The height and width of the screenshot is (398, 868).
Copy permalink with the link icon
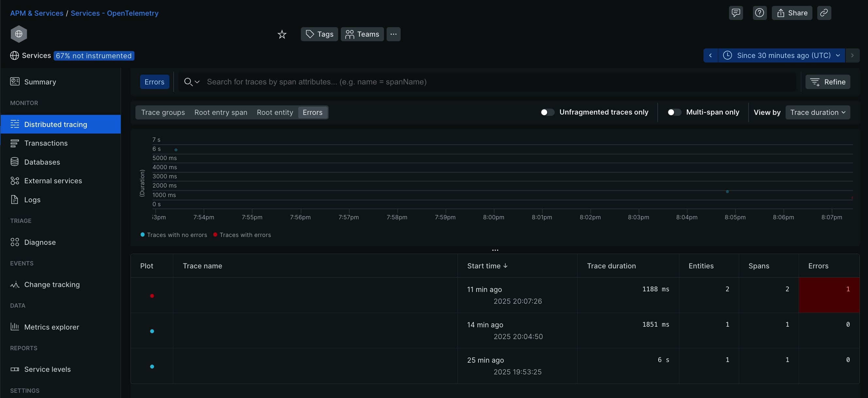824,13
